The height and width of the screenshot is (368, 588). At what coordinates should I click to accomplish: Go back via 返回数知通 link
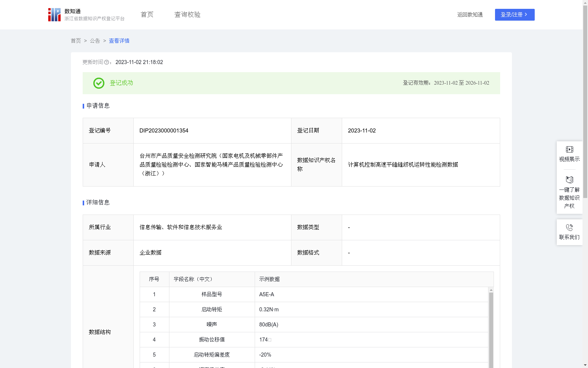click(x=470, y=15)
